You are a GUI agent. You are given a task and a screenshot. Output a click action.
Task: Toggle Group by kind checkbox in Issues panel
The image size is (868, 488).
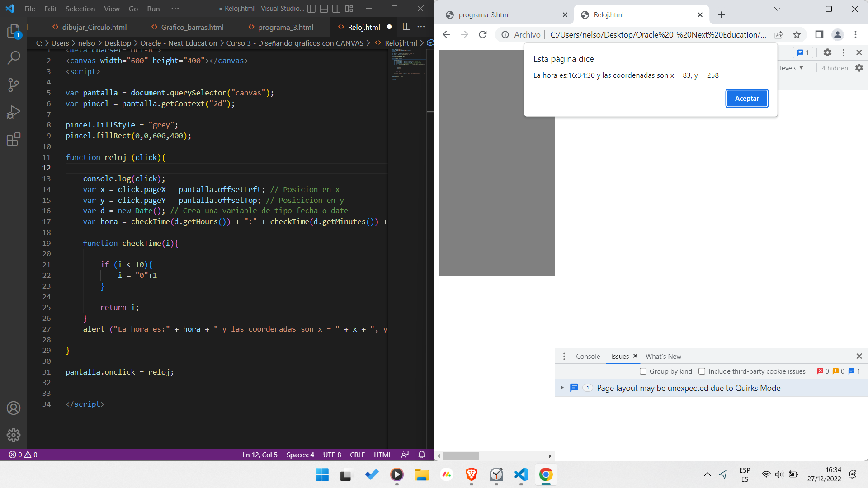click(x=643, y=371)
